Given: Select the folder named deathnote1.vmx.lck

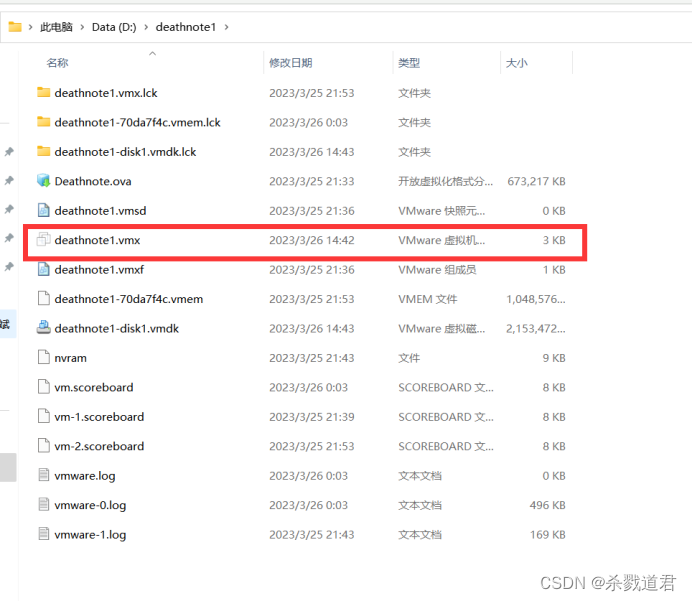Looking at the screenshot, I should 106,93.
